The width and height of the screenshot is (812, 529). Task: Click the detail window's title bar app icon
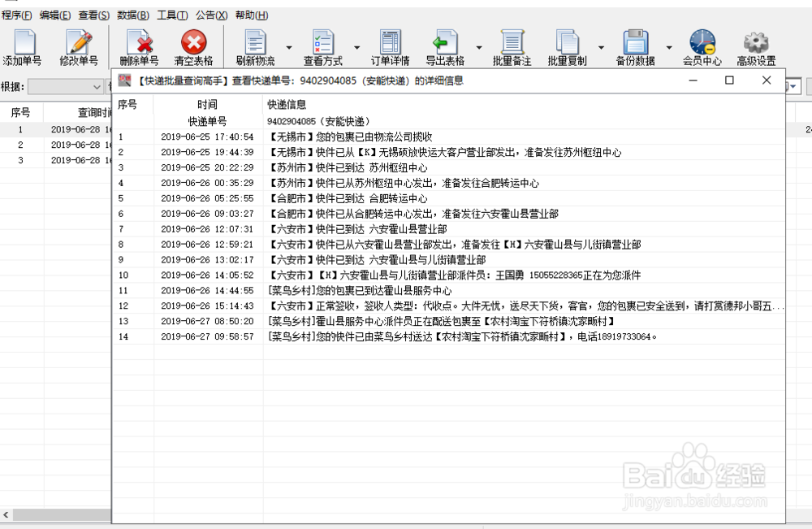click(124, 80)
